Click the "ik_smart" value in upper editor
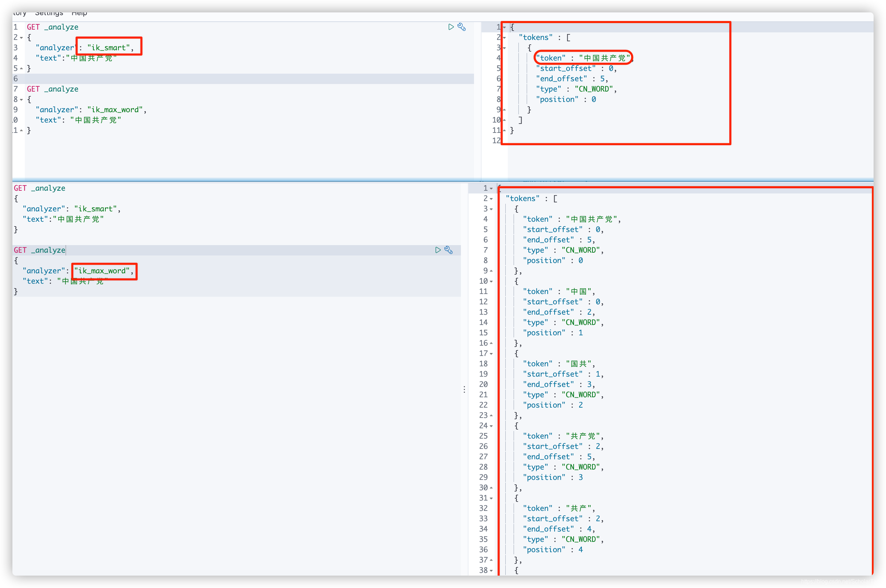The height and width of the screenshot is (588, 886). click(109, 48)
